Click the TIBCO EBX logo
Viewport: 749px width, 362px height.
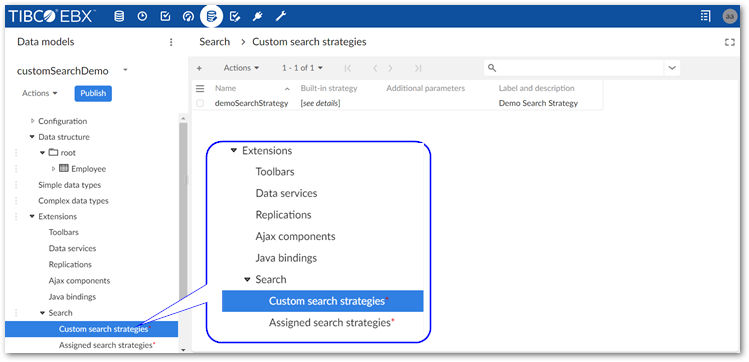(52, 17)
